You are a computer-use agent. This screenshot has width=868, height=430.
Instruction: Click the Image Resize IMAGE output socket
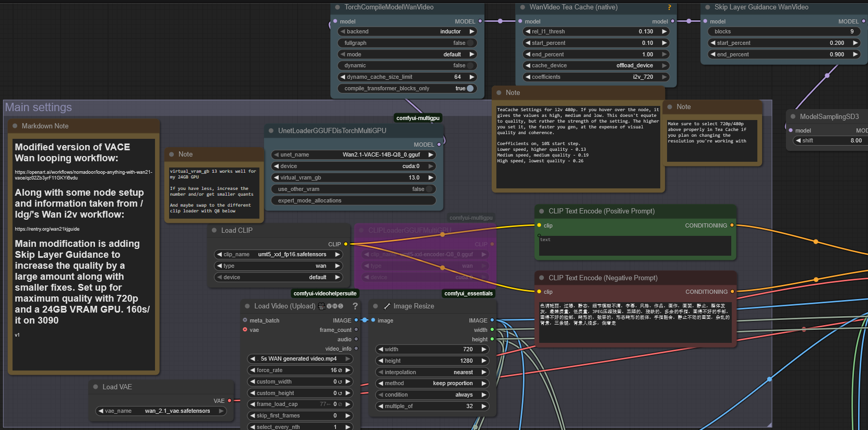492,320
